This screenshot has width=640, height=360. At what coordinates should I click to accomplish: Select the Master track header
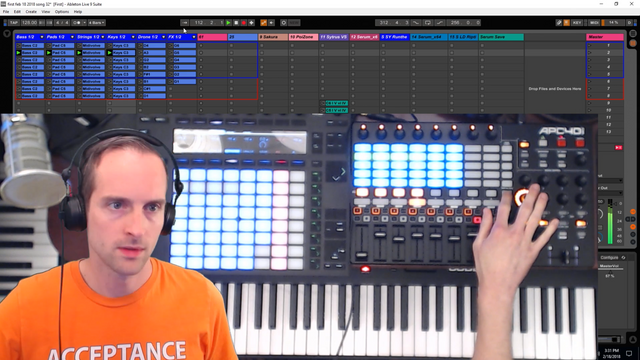coord(605,37)
